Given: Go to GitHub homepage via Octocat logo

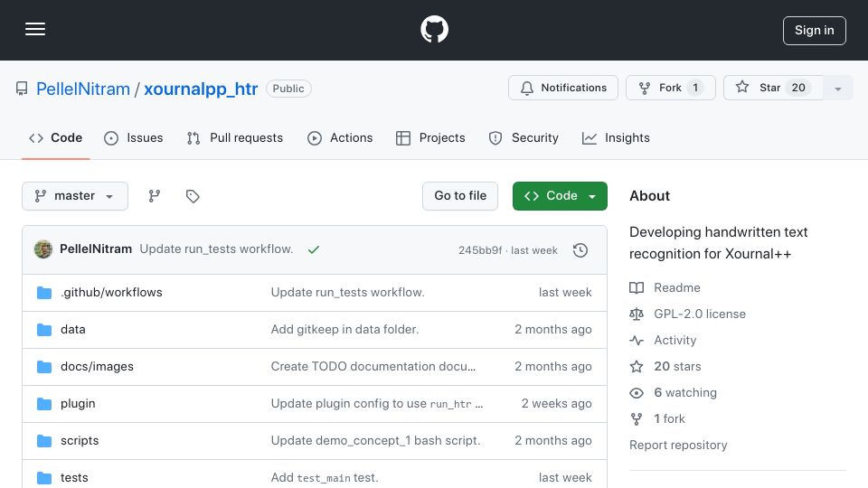Looking at the screenshot, I should 434,29.
